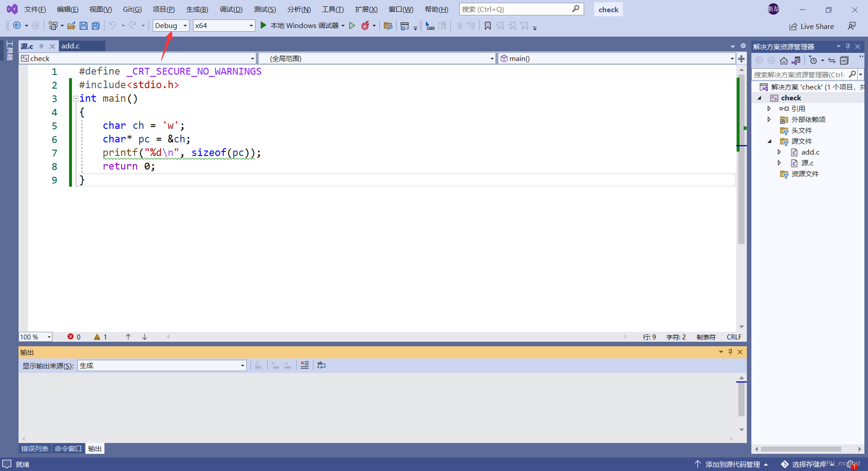Open the 调试(D) menu
The image size is (868, 471).
(x=231, y=9)
